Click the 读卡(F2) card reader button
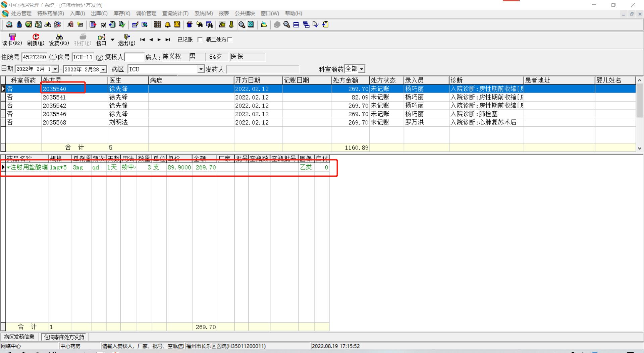 [x=12, y=40]
